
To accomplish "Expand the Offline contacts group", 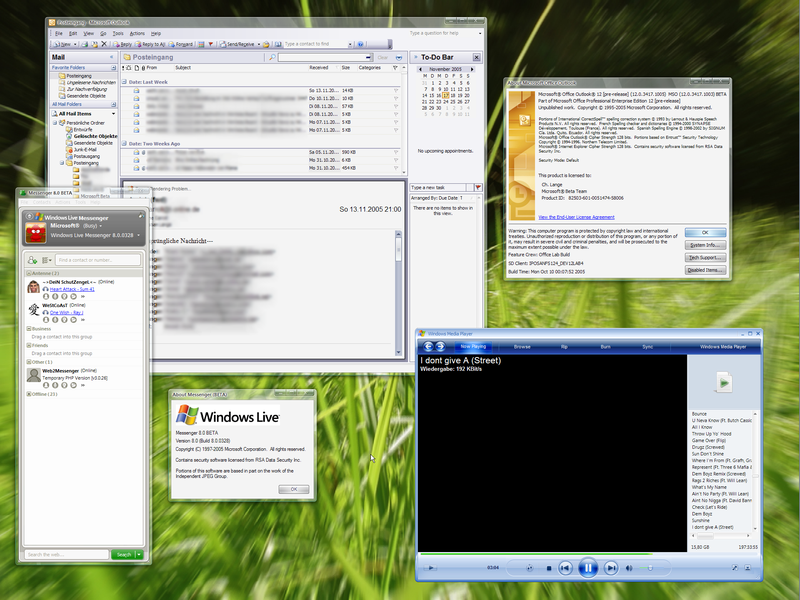I will tap(29, 394).
